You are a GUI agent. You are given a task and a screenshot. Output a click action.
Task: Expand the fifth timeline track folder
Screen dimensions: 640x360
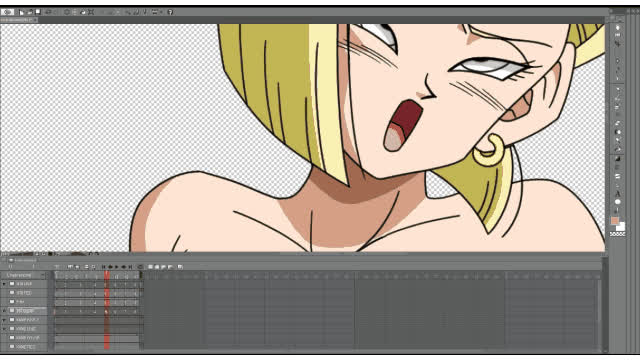pyautogui.click(x=4, y=320)
